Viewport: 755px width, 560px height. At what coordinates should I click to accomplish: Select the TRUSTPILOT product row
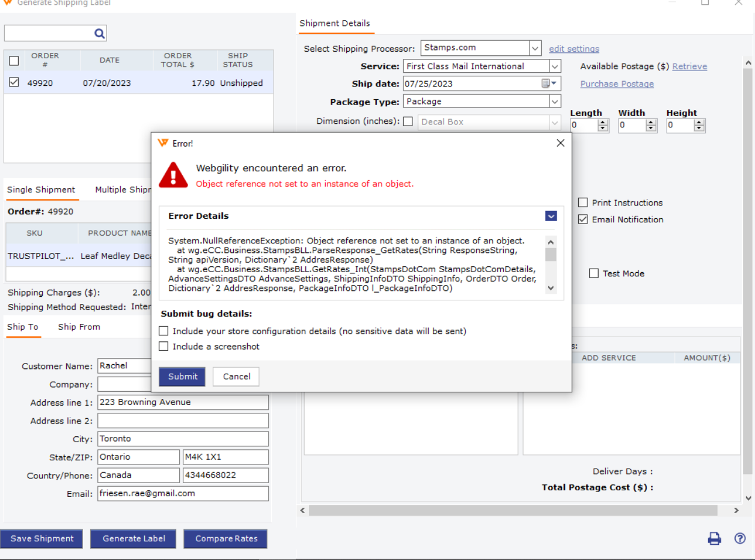point(78,256)
